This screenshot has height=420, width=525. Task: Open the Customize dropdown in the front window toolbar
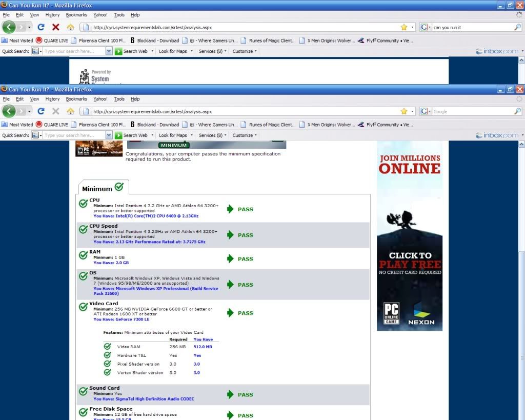(245, 135)
